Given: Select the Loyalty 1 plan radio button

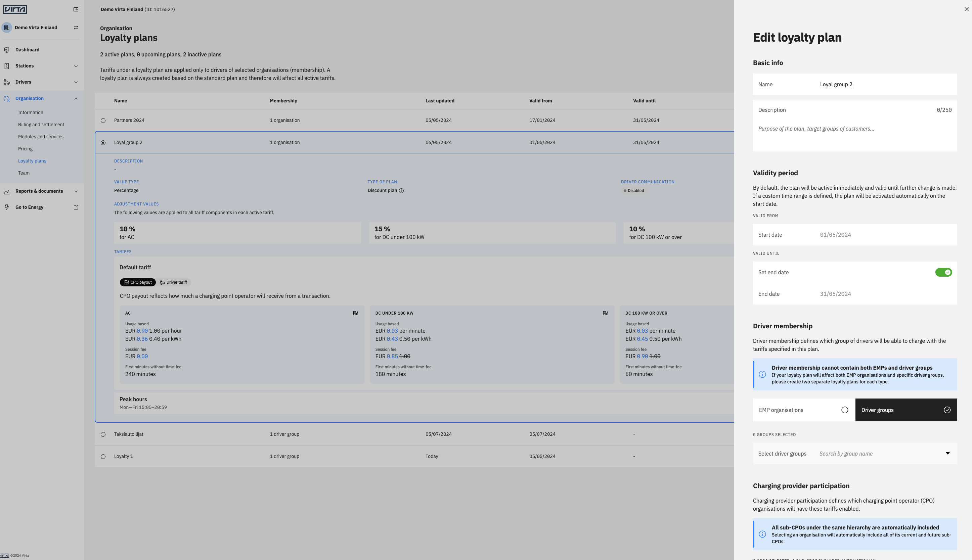Looking at the screenshot, I should [103, 457].
